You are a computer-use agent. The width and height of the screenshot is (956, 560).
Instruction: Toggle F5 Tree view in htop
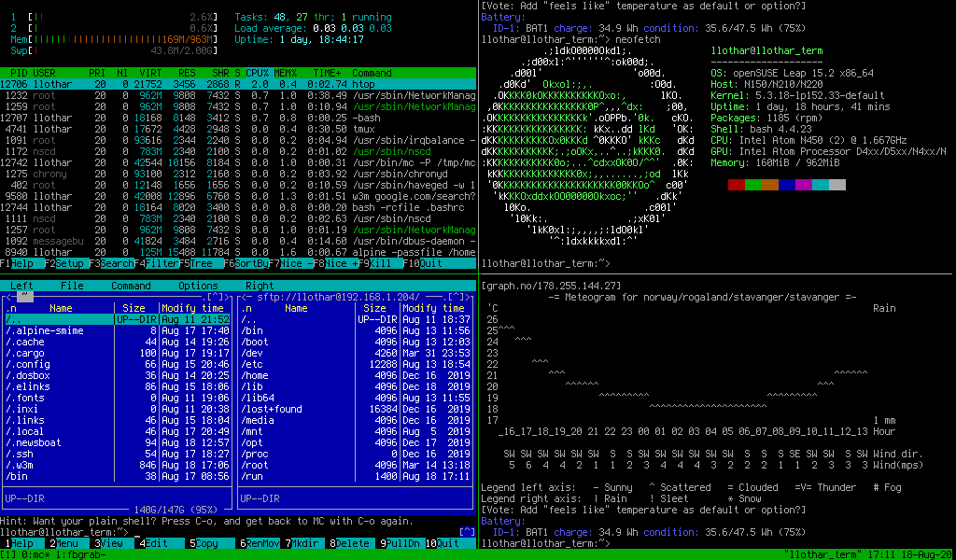[x=198, y=264]
